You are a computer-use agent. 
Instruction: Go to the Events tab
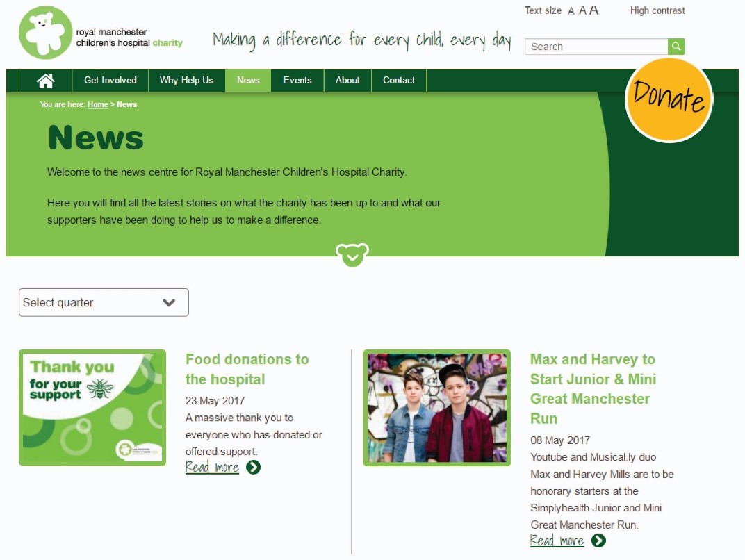(297, 81)
